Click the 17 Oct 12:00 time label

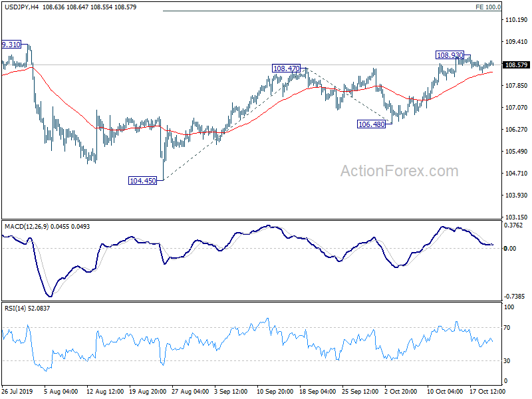point(487,392)
